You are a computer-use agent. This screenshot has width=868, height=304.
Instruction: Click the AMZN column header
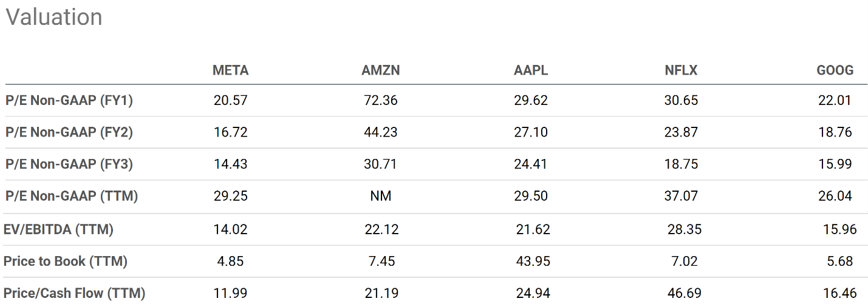click(381, 70)
